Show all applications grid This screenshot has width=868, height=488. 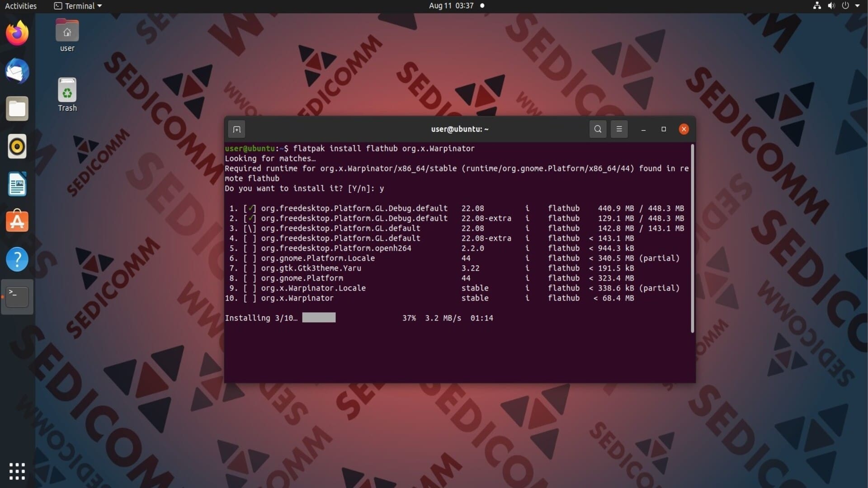coord(17,471)
